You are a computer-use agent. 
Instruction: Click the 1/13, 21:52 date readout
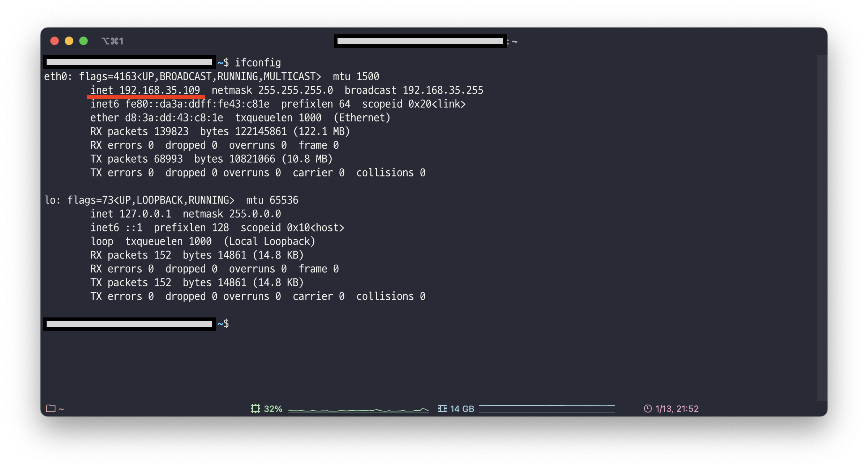click(677, 409)
